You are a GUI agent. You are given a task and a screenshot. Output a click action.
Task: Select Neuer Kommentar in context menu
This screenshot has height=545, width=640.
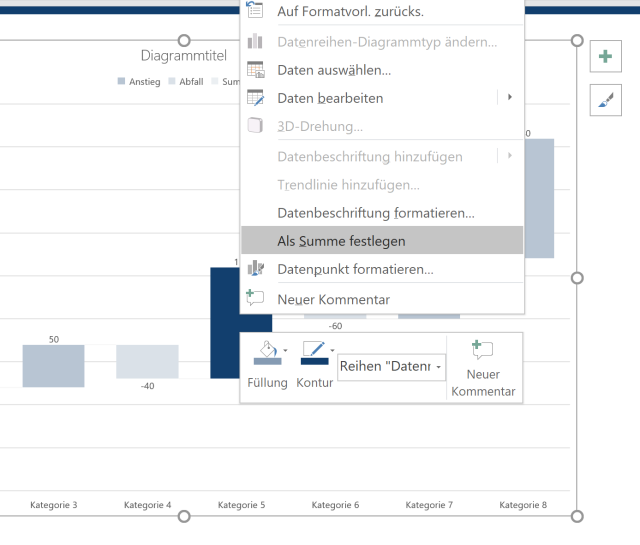[333, 299]
